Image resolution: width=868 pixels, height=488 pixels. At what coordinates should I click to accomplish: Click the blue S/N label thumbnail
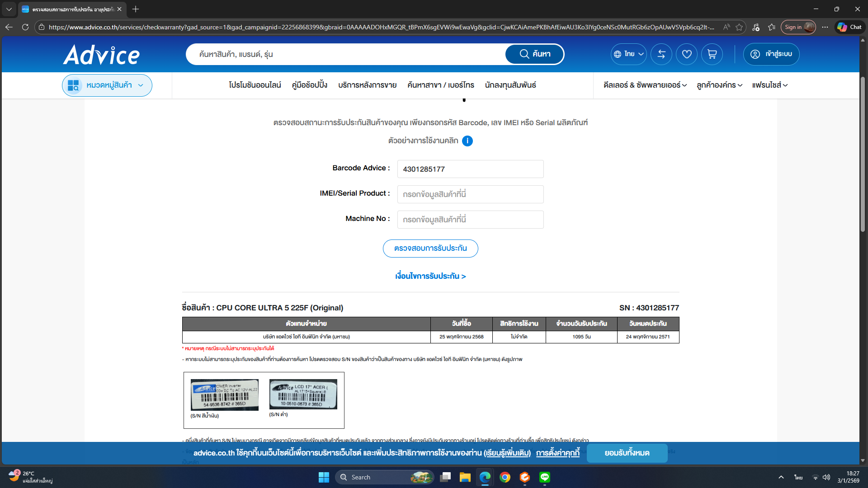(x=224, y=395)
